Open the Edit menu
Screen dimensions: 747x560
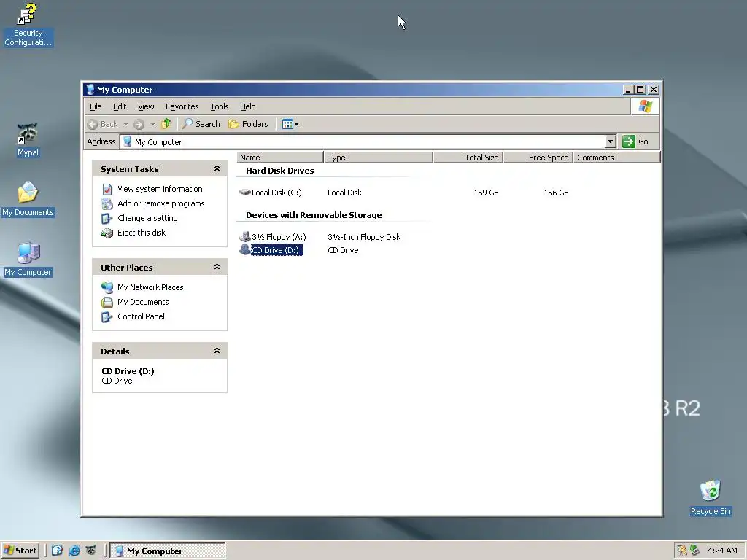120,106
